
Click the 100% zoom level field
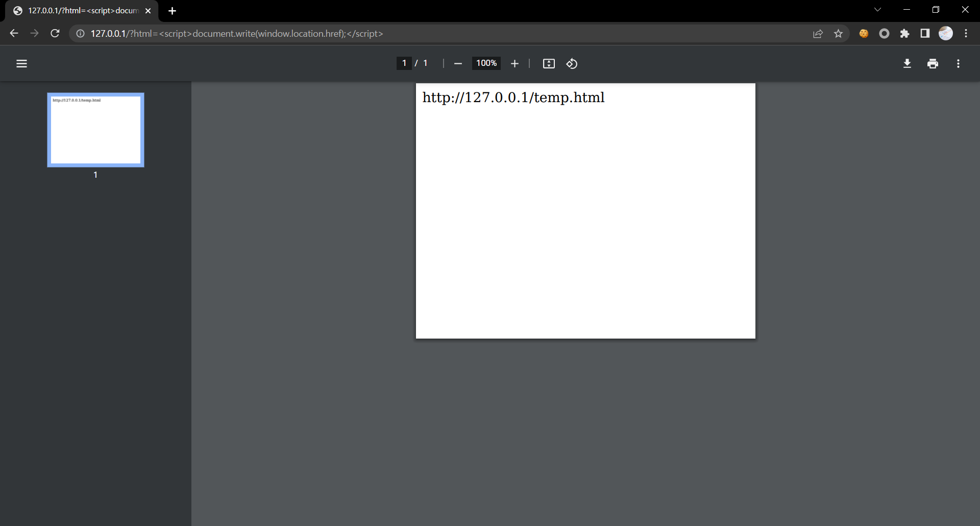(x=486, y=63)
